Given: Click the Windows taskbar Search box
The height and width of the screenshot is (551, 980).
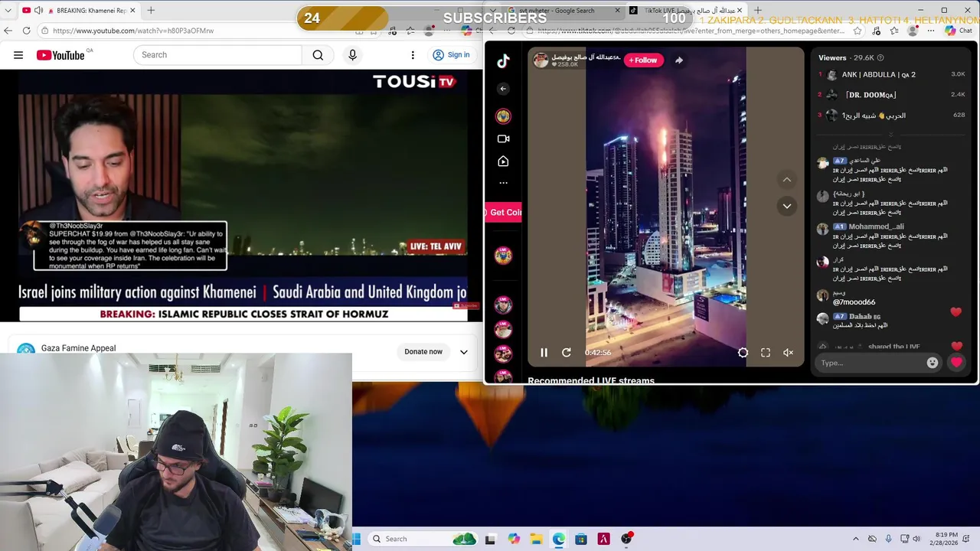Looking at the screenshot, I should point(423,539).
